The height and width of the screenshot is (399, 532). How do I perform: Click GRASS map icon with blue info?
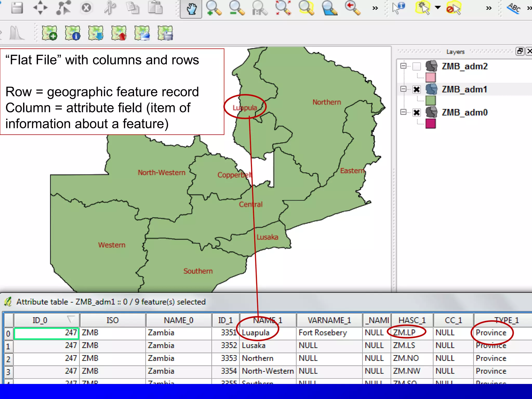73,33
